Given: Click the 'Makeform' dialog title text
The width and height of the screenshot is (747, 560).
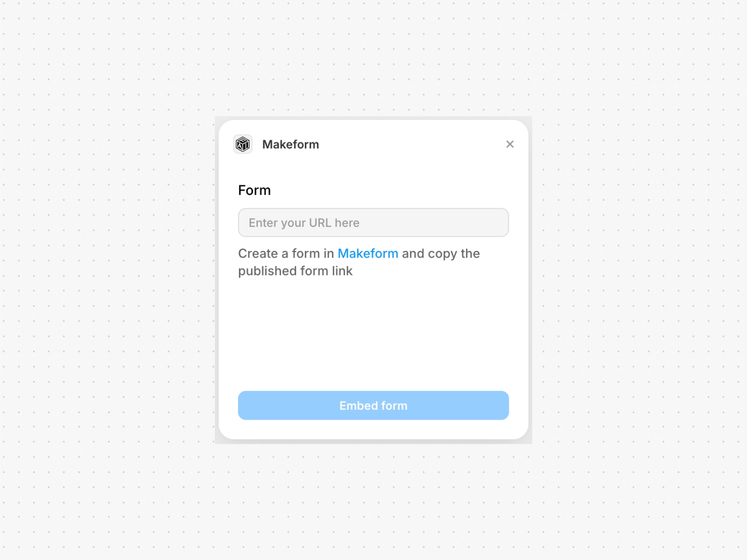Looking at the screenshot, I should [290, 144].
